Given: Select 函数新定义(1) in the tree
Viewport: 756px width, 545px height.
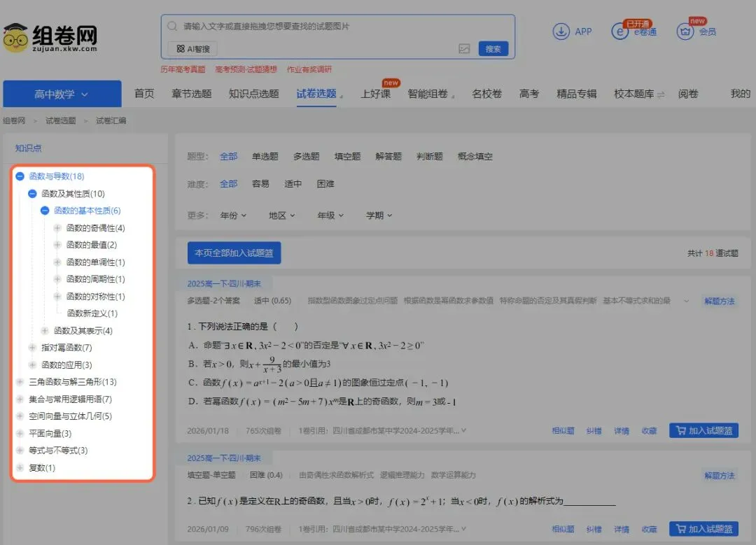Looking at the screenshot, I should click(x=92, y=313).
